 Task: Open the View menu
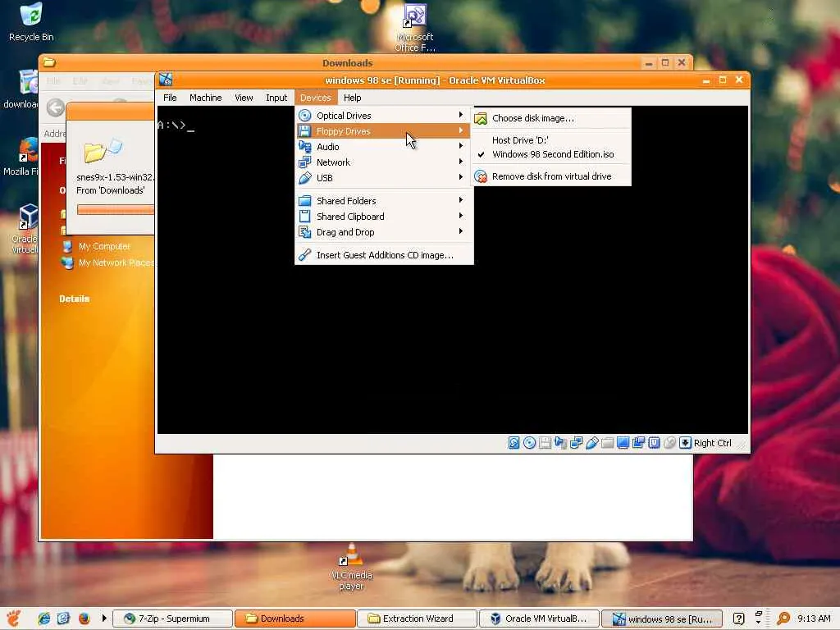[244, 98]
